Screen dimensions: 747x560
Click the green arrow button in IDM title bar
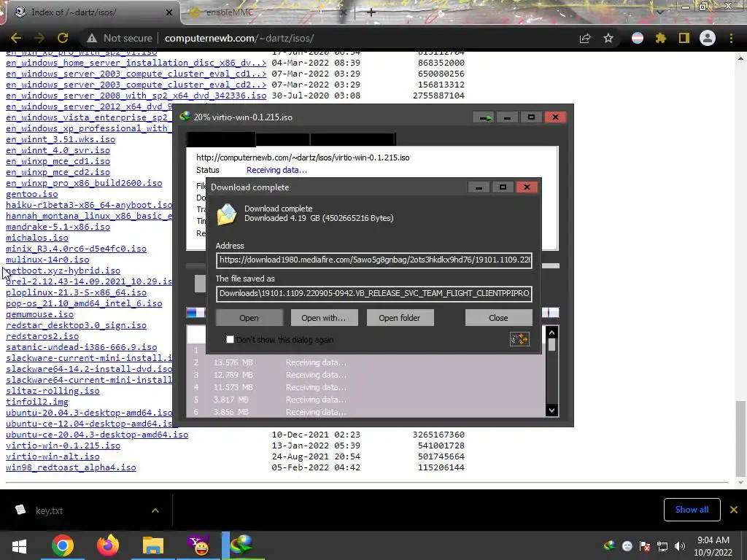point(484,117)
